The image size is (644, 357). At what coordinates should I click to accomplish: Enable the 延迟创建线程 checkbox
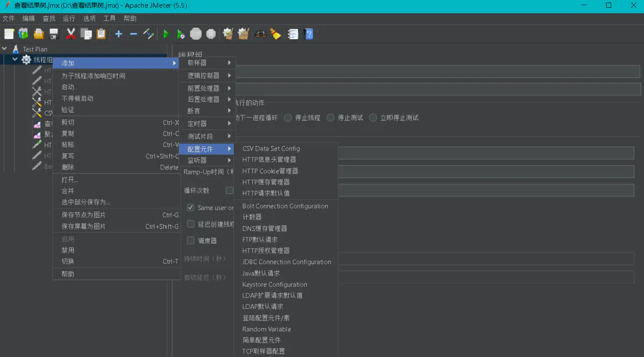[191, 224]
